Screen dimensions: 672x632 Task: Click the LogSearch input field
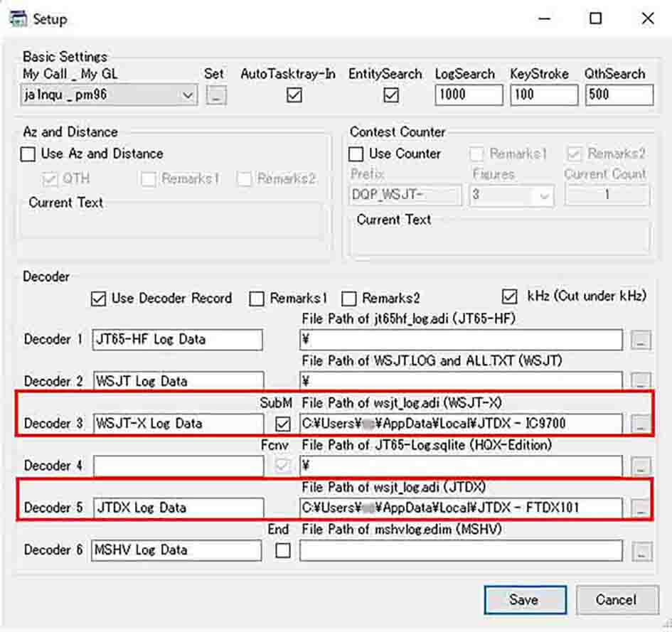coord(468,95)
